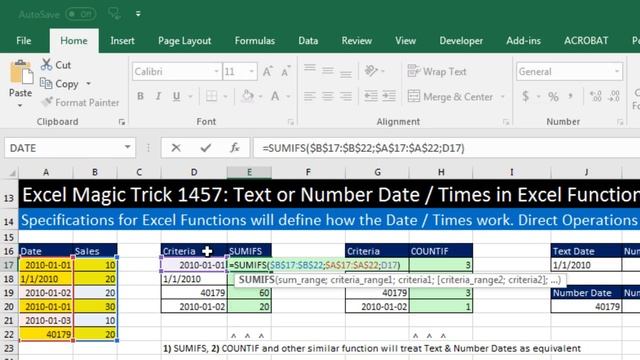Open Customize Quick Access Toolbar dropdown
This screenshot has width=640, height=360.
138,14
